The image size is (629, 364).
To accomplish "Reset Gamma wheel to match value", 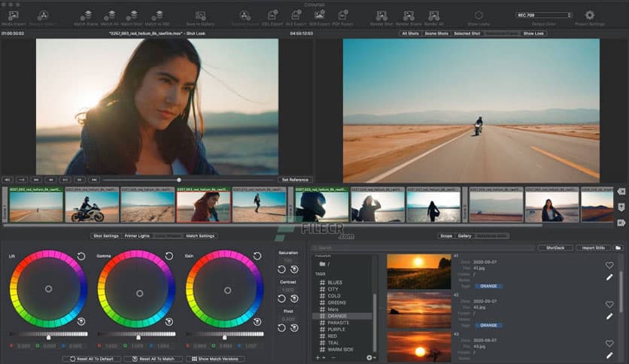I will tap(169, 321).
